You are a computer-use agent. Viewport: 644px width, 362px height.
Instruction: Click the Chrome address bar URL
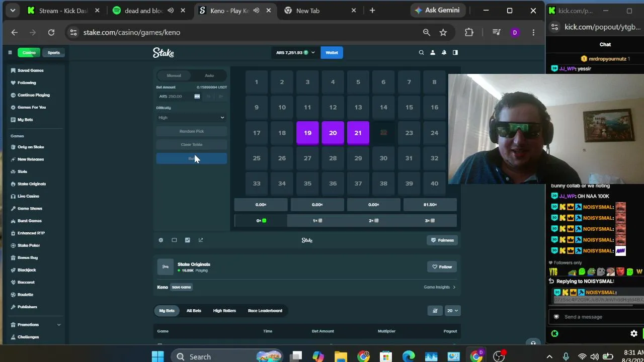click(x=132, y=32)
